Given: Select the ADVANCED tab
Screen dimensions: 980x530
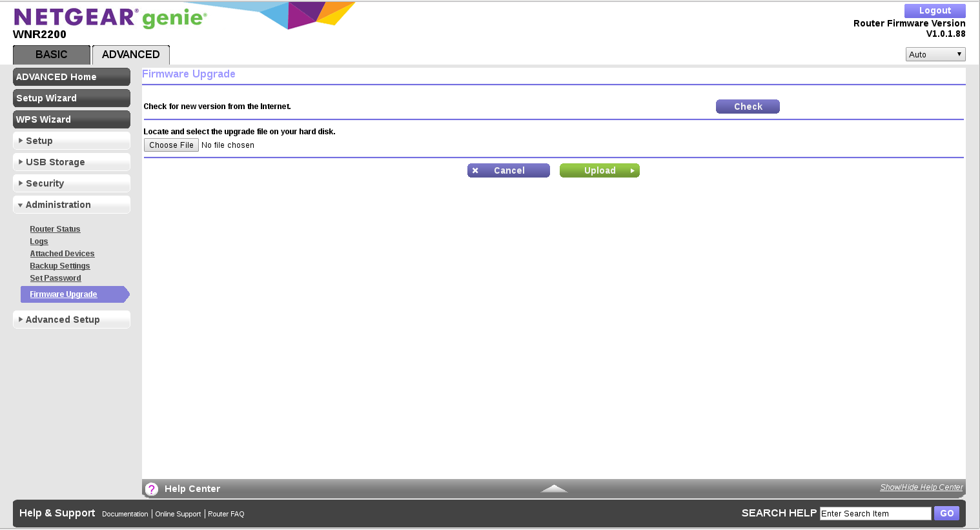Looking at the screenshot, I should (x=130, y=55).
